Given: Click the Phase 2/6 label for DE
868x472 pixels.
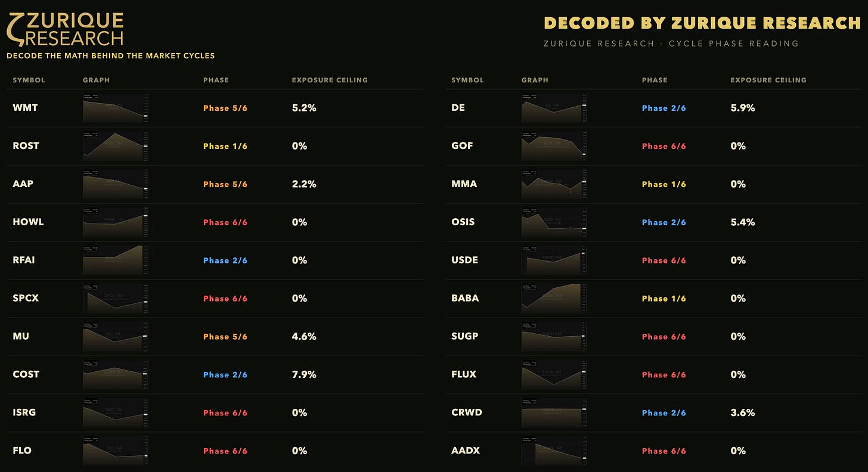Looking at the screenshot, I should coord(664,108).
